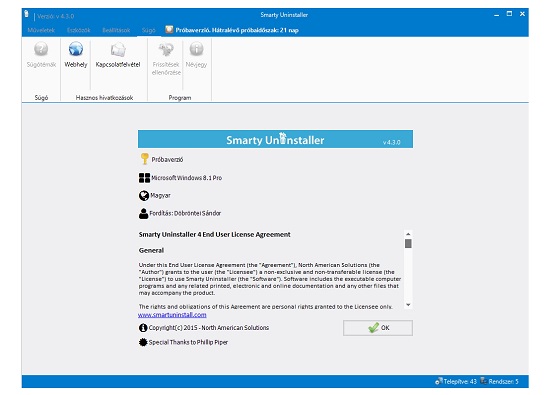The height and width of the screenshot is (395, 550).
Task: Click the Program ribbon group label
Action: click(180, 98)
